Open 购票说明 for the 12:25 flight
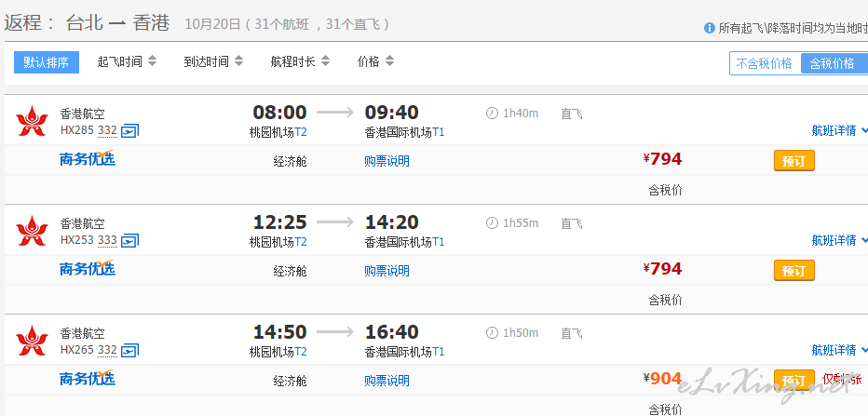868x416 pixels. coord(387,271)
